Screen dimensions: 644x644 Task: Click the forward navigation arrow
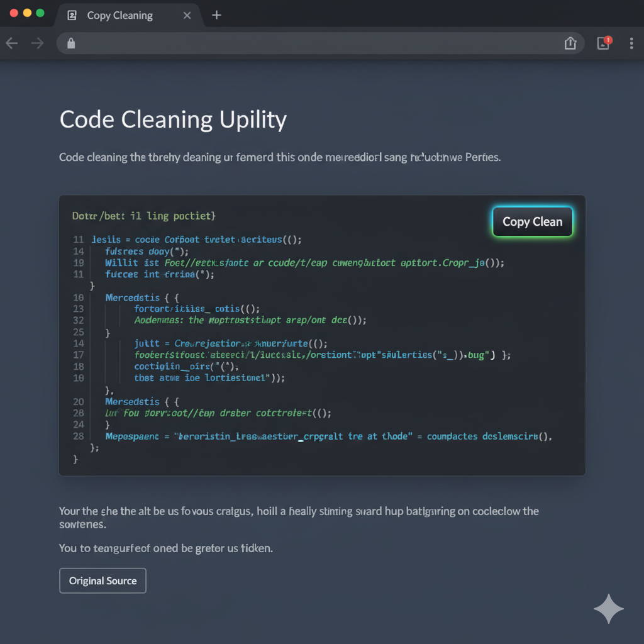coord(37,43)
